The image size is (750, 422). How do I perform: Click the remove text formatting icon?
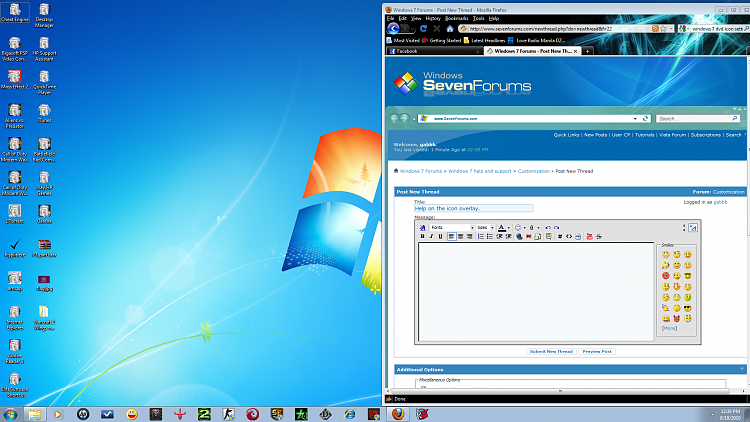pyautogui.click(x=422, y=228)
